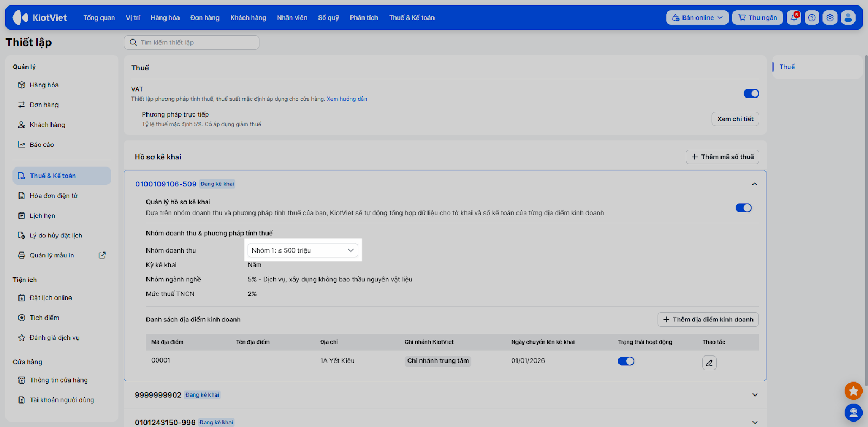Image resolution: width=868 pixels, height=427 pixels.
Task: Open the help question mark icon
Action: pos(812,18)
